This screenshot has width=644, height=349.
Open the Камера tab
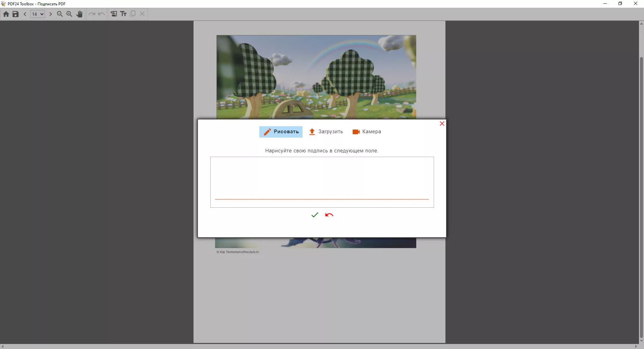click(x=367, y=132)
